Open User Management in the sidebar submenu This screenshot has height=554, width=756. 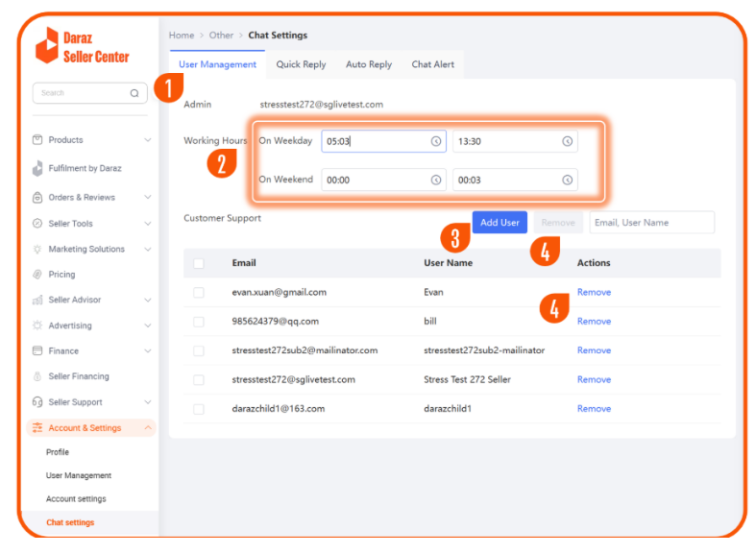point(79,476)
